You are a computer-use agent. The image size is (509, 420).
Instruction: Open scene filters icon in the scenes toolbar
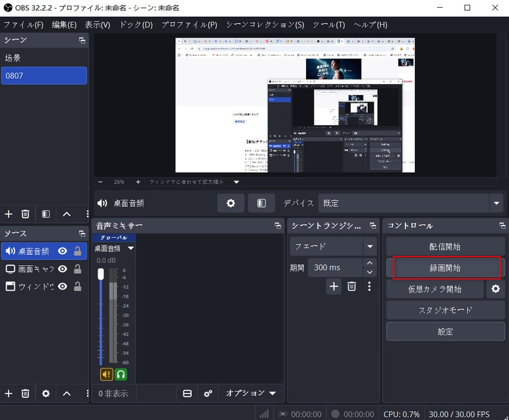coord(46,214)
